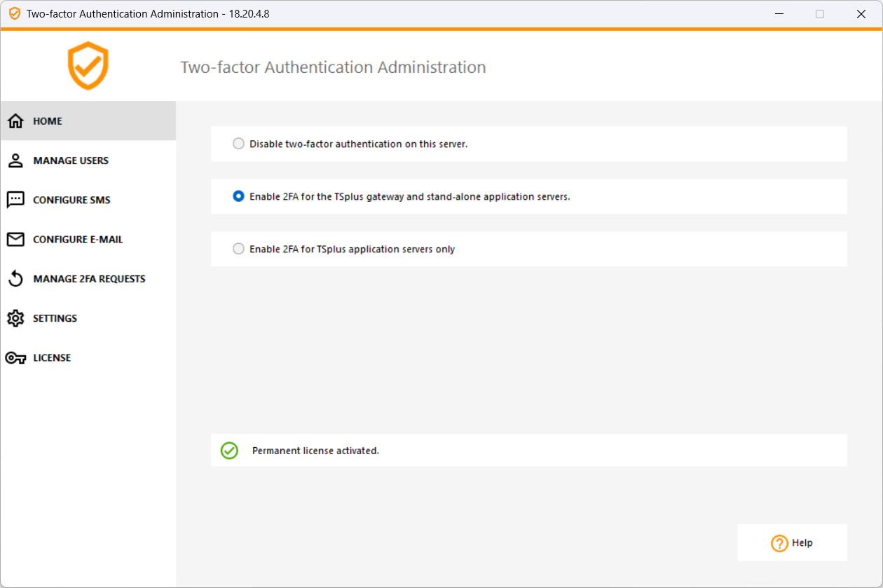Open the SETTINGS sidebar entry
Viewport: 883px width, 588px height.
[88, 318]
